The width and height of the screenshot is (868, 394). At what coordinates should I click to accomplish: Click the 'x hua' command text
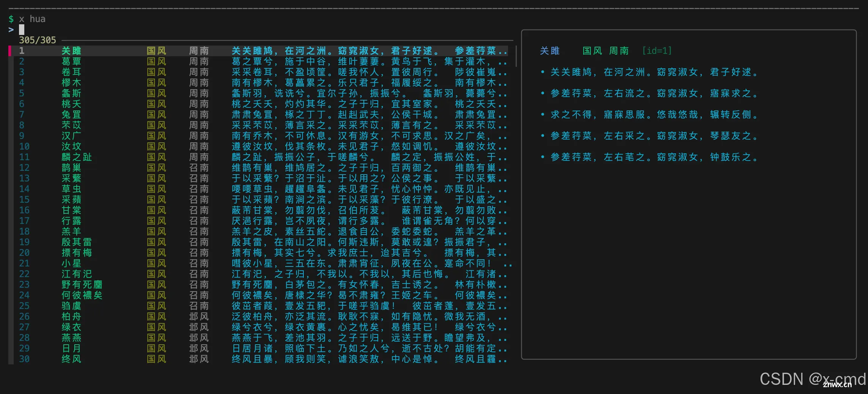click(32, 19)
